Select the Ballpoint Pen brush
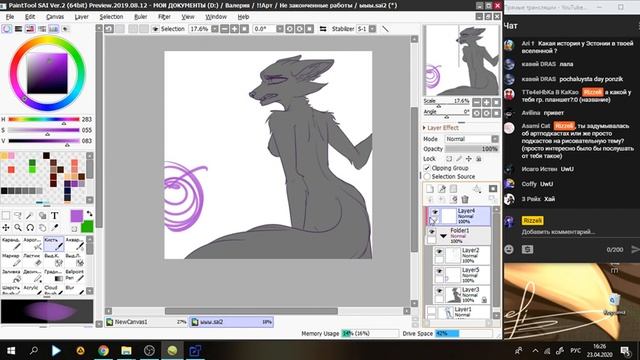 (x=75, y=276)
